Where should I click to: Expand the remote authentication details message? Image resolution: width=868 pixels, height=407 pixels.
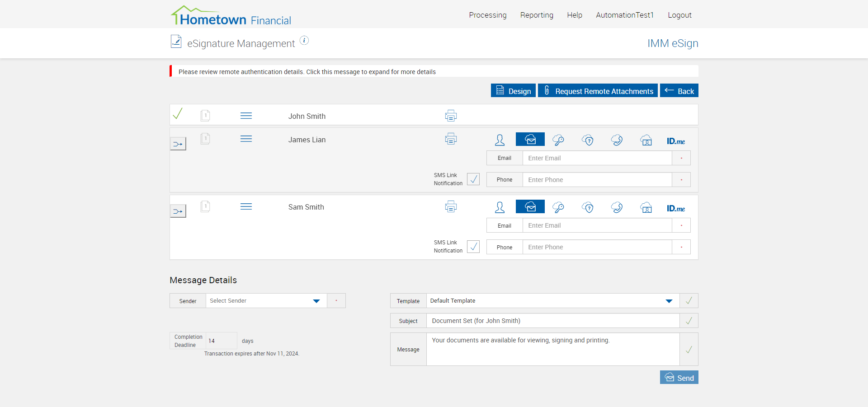[307, 72]
